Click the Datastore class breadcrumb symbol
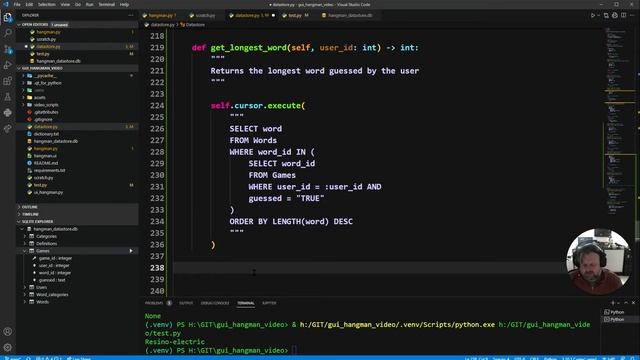640x360 pixels. coord(193,25)
